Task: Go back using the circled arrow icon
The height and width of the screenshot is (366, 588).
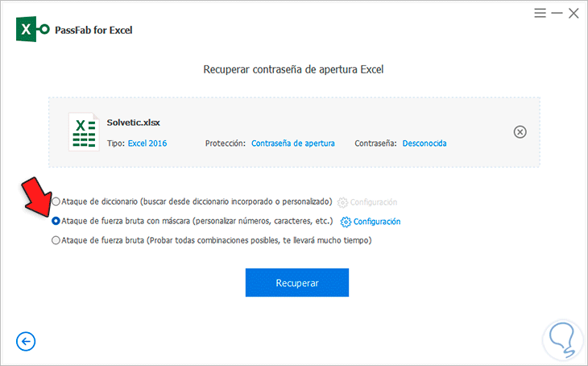Action: click(26, 341)
